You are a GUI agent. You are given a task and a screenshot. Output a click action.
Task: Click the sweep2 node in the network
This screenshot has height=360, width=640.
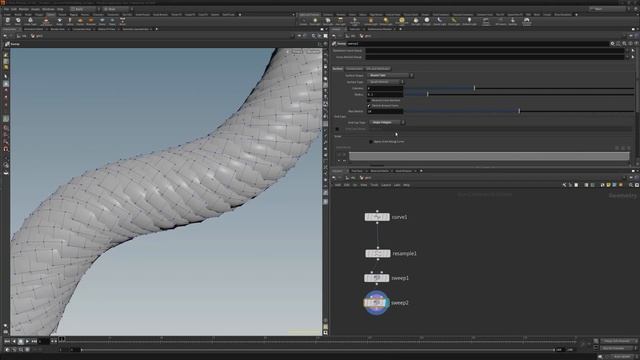coord(376,302)
